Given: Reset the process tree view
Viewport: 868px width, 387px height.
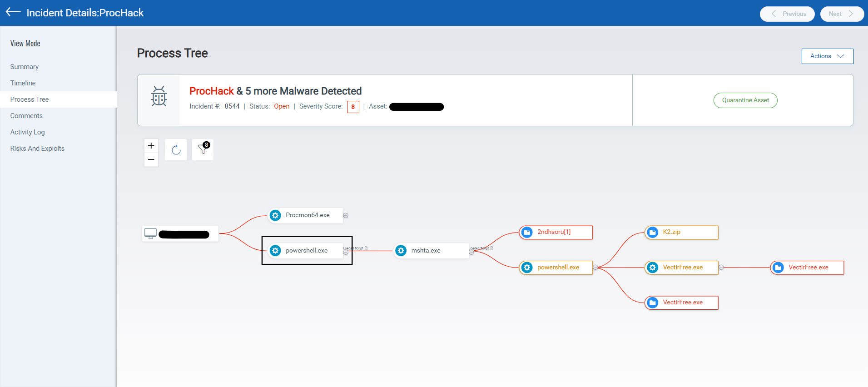Looking at the screenshot, I should (176, 149).
